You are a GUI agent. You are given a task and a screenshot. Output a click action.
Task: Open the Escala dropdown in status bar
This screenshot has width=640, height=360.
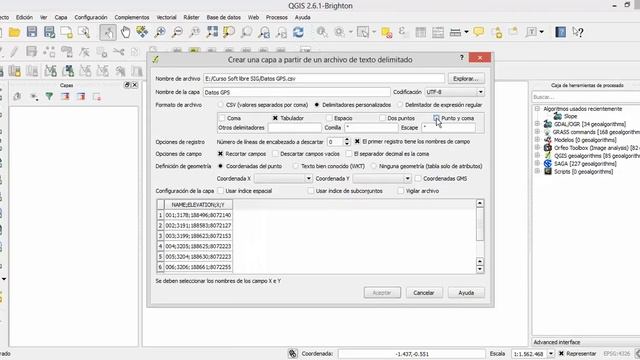tap(551, 353)
